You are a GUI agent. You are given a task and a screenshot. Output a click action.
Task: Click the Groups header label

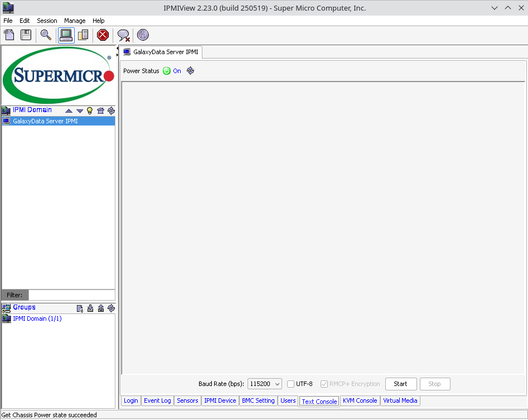[24, 307]
